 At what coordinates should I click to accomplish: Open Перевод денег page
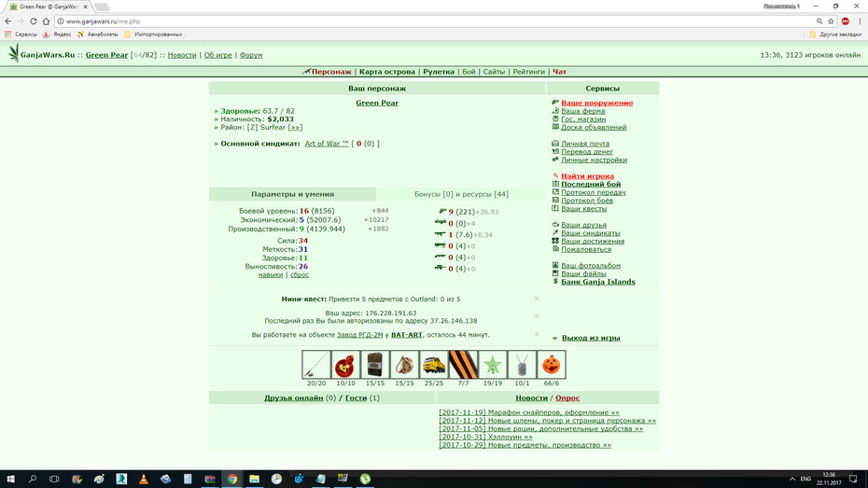[587, 151]
